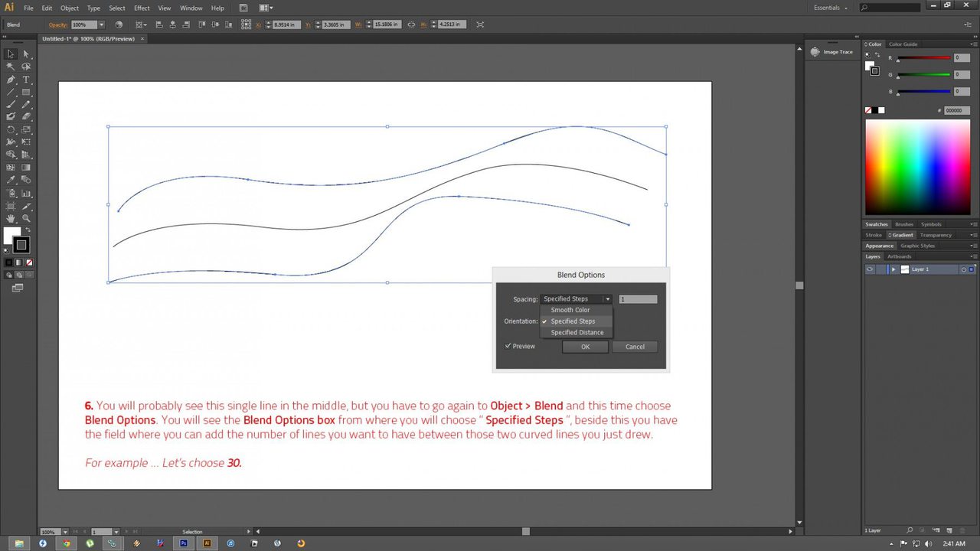Click the blue B channel slider
980x551 pixels.
923,92
